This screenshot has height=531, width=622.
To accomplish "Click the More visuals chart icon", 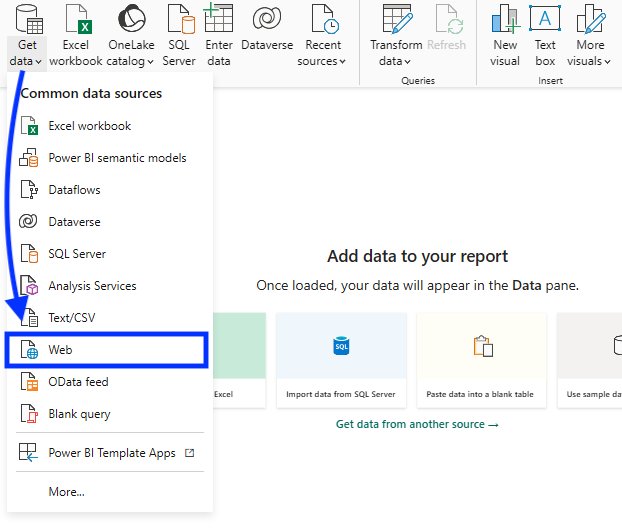I will click(591, 19).
